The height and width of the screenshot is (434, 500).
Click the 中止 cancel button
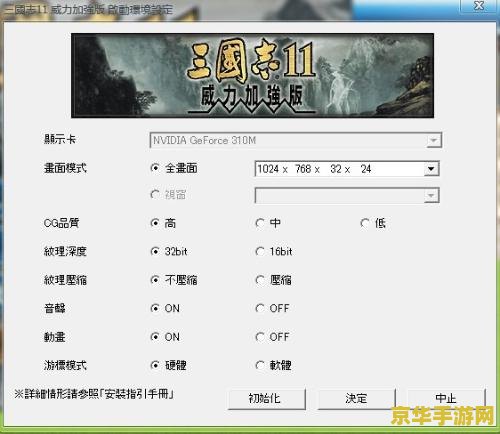tap(446, 399)
